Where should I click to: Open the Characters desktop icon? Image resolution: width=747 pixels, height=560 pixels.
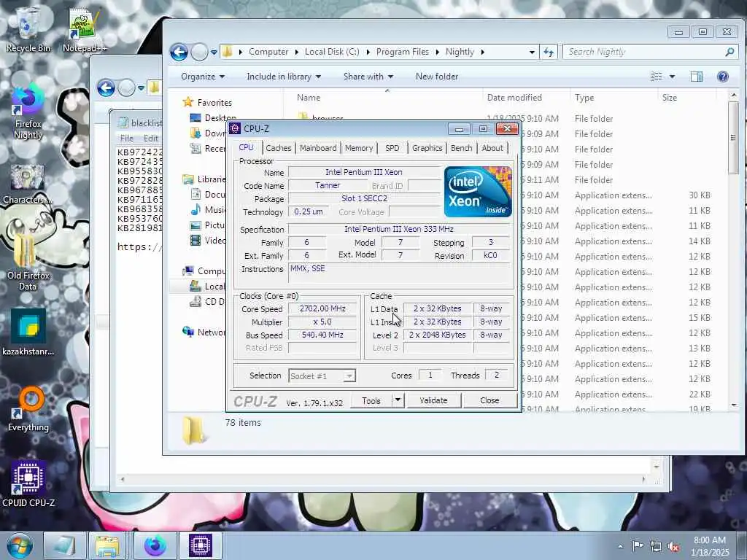pyautogui.click(x=28, y=184)
